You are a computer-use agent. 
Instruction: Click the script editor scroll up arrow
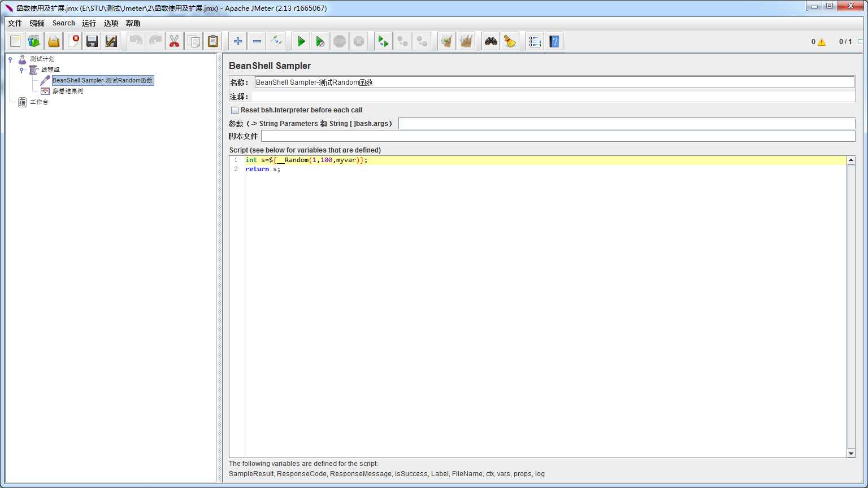[x=851, y=160]
